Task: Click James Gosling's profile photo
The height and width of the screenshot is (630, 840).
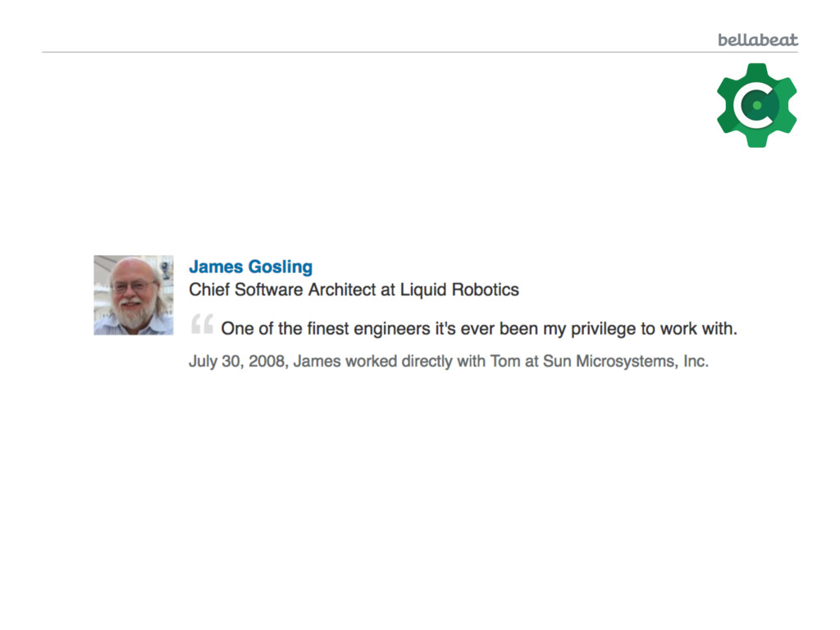Action: click(134, 295)
